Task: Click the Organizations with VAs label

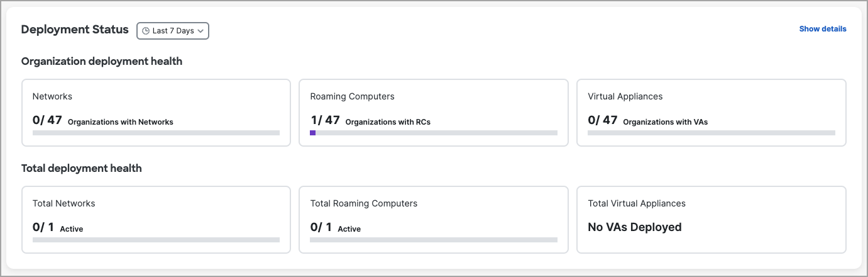Action: (665, 122)
